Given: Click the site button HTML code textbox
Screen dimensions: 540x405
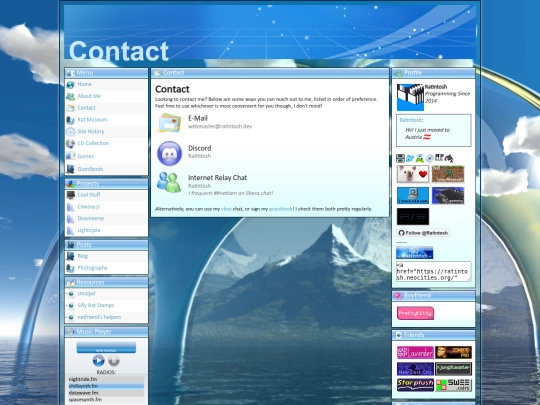Looking at the screenshot, I should (434, 271).
